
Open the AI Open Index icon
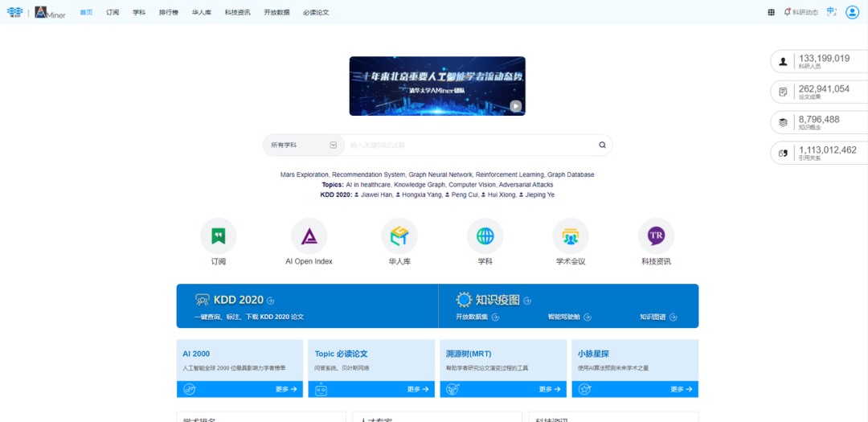click(309, 236)
